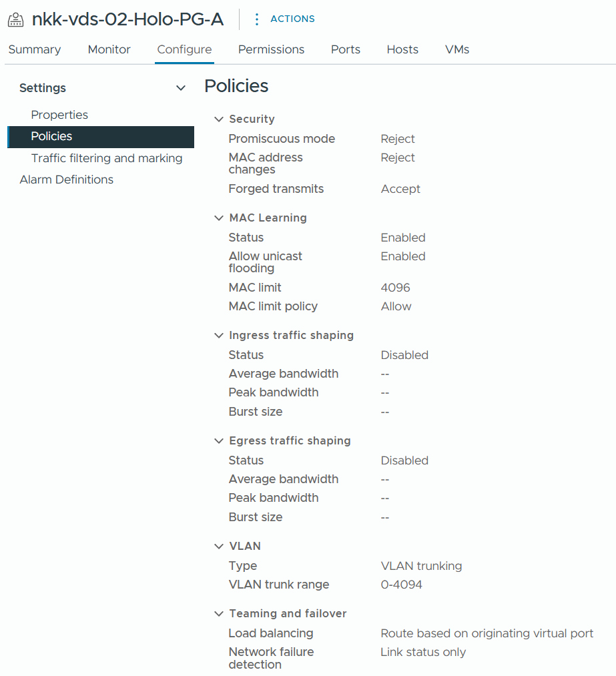Open the Monitor tab
Screen dimensions: 616x676
[x=109, y=49]
